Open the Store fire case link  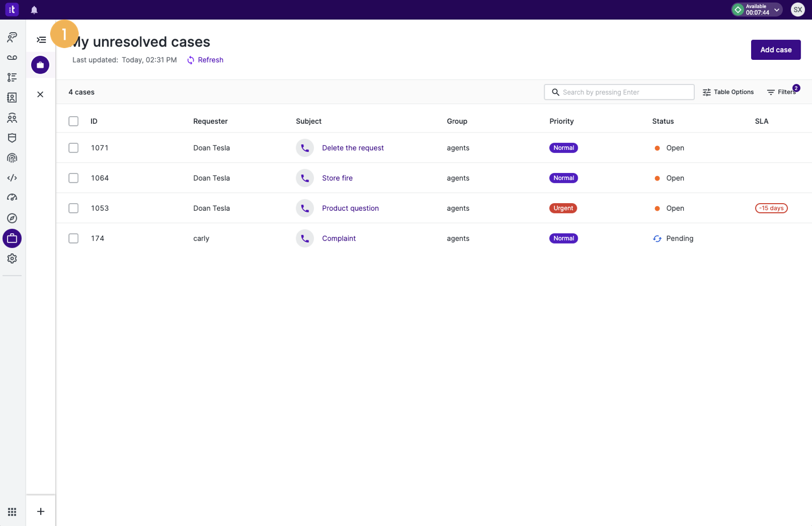pos(337,178)
